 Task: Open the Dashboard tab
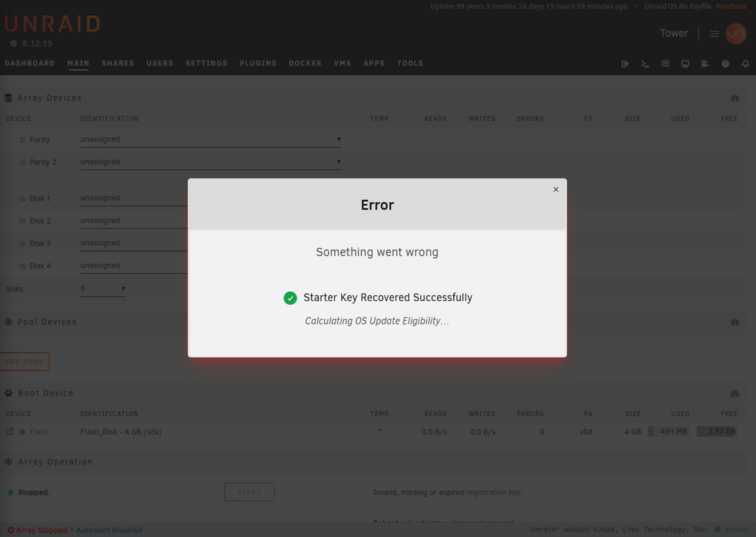pyautogui.click(x=30, y=64)
